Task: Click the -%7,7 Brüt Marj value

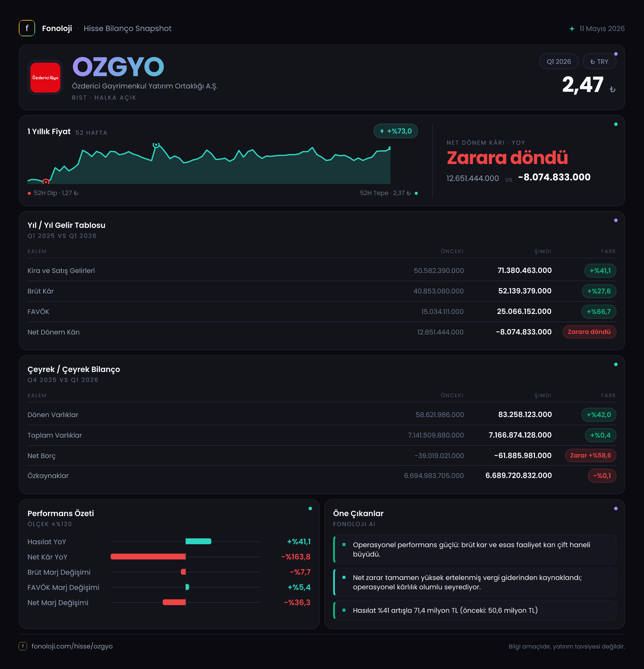Action: coord(300,572)
